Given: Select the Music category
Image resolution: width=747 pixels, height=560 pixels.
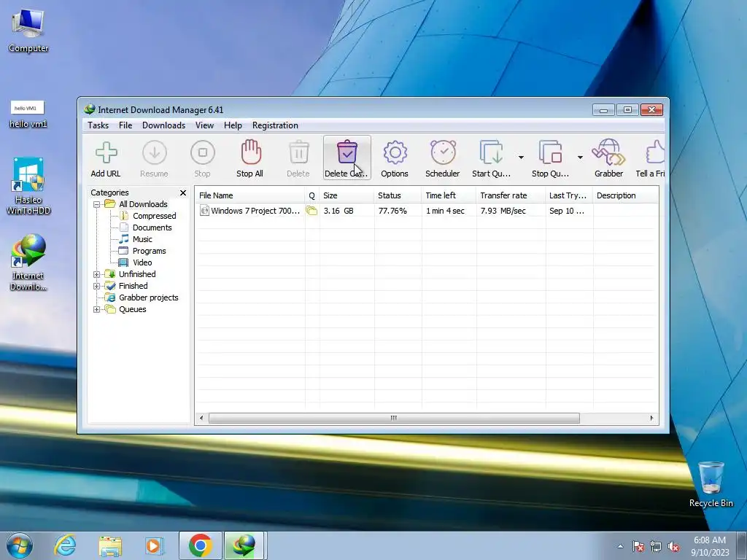Looking at the screenshot, I should point(142,239).
